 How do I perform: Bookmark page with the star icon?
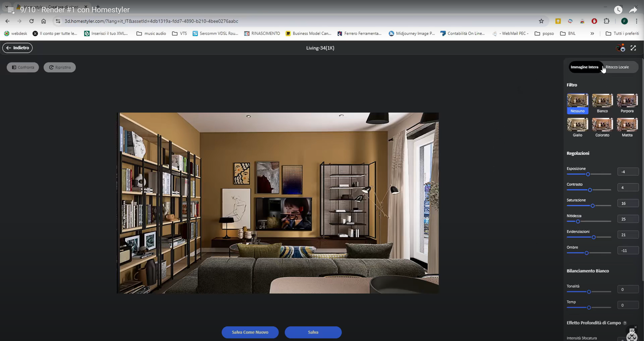541,21
